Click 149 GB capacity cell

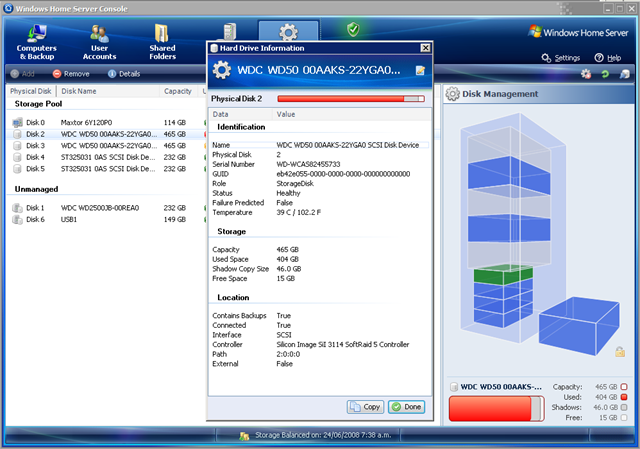click(x=175, y=220)
